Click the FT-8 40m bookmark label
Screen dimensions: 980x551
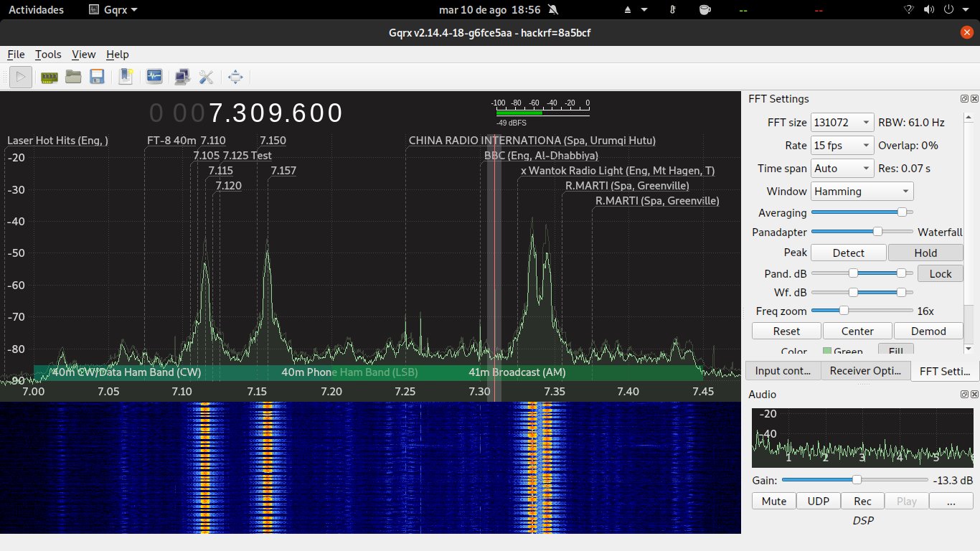click(x=171, y=141)
